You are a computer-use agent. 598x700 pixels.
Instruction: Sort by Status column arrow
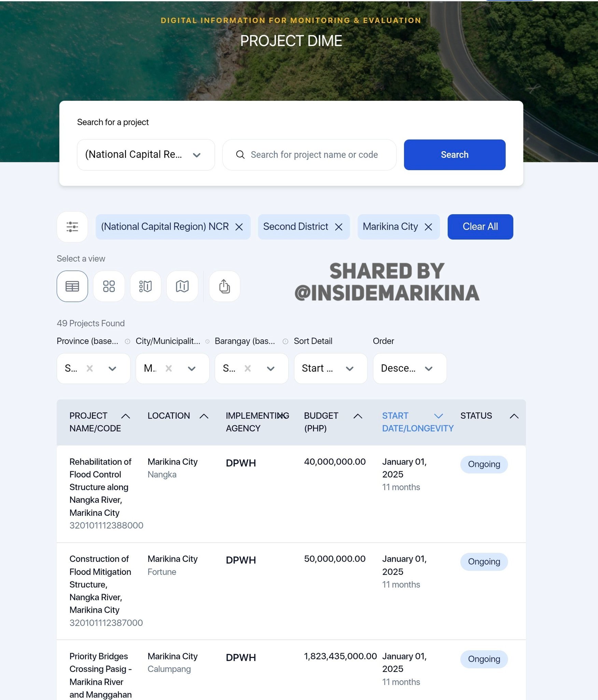click(x=514, y=416)
